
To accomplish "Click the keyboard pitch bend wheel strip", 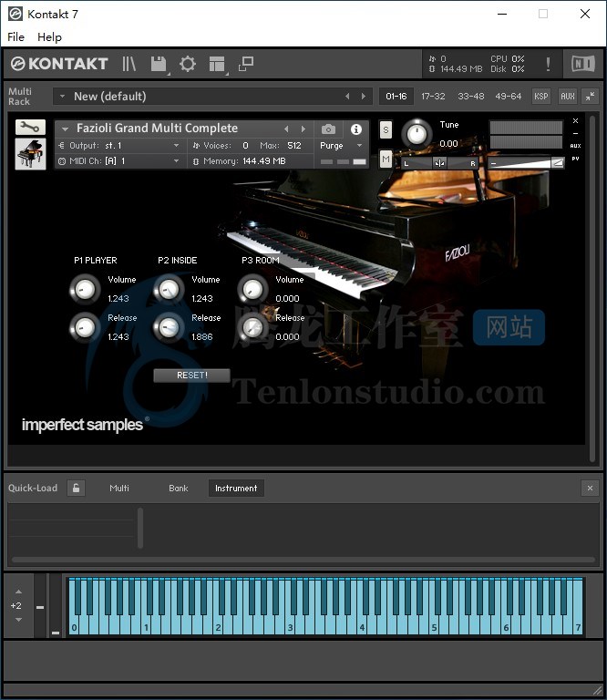I will [x=40, y=606].
